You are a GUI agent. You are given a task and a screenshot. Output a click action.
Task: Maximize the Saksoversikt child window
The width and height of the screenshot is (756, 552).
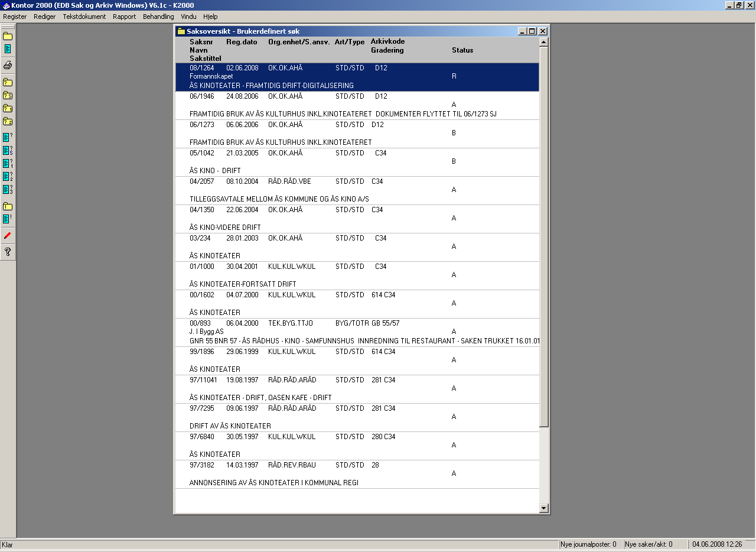pos(532,31)
